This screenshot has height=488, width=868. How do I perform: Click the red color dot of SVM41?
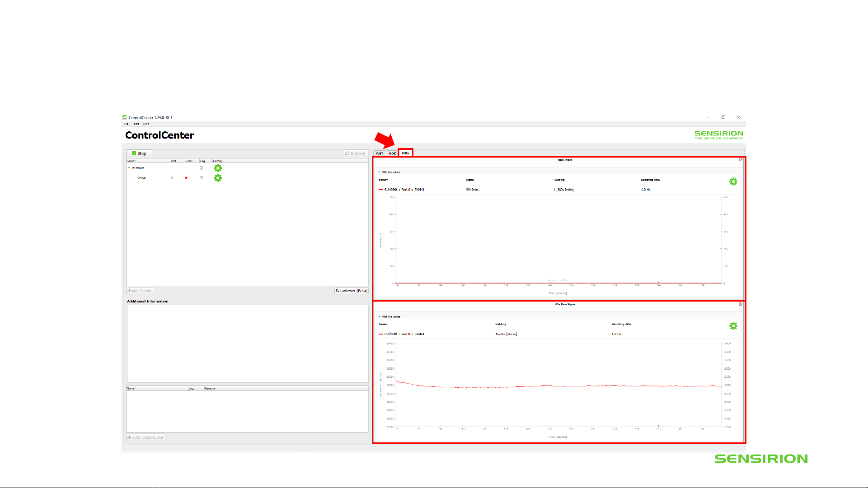point(186,178)
